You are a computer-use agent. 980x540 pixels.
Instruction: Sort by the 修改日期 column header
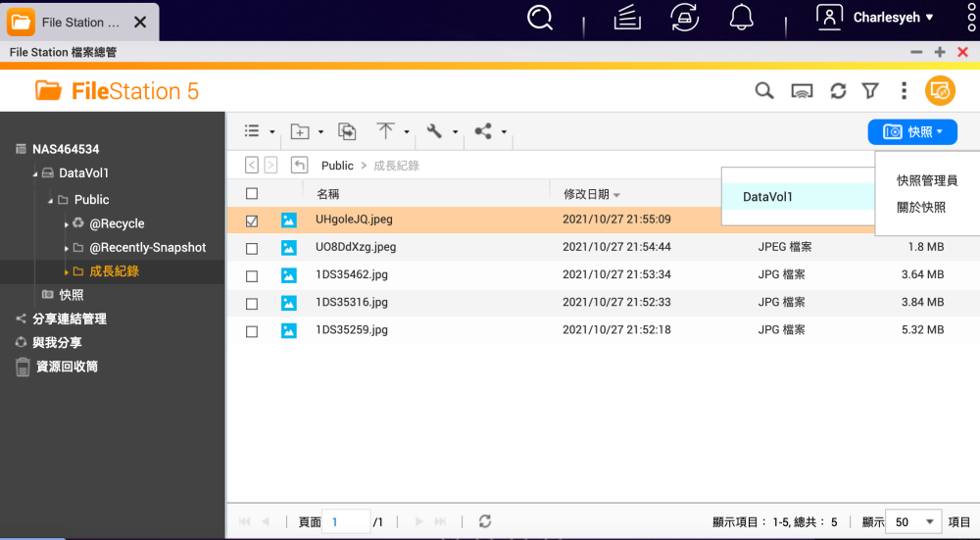(x=586, y=194)
